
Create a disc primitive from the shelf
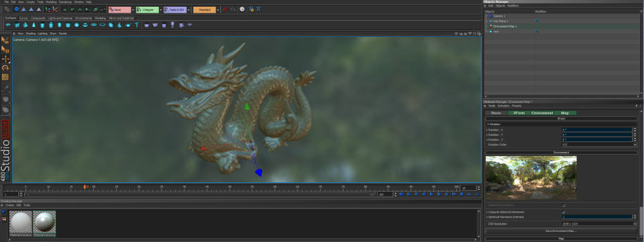point(94,25)
